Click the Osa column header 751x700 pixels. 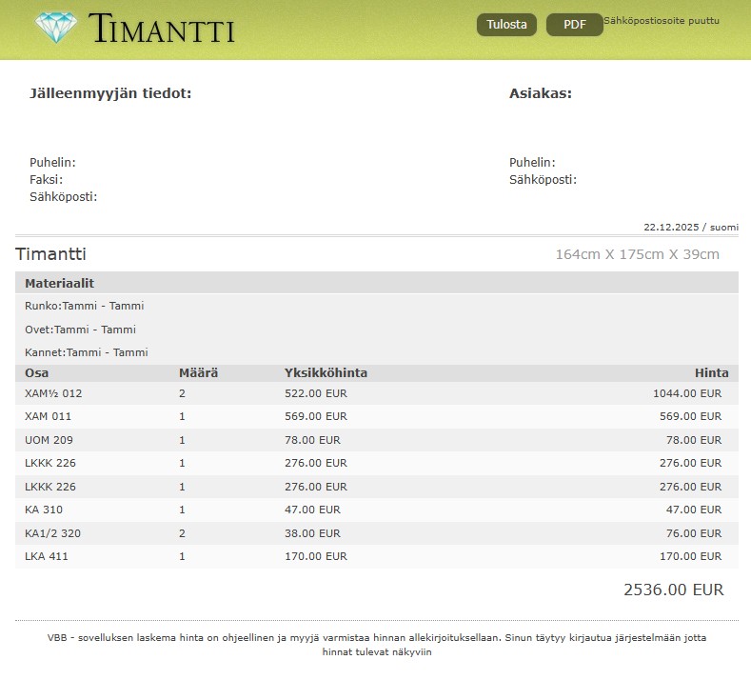point(36,373)
